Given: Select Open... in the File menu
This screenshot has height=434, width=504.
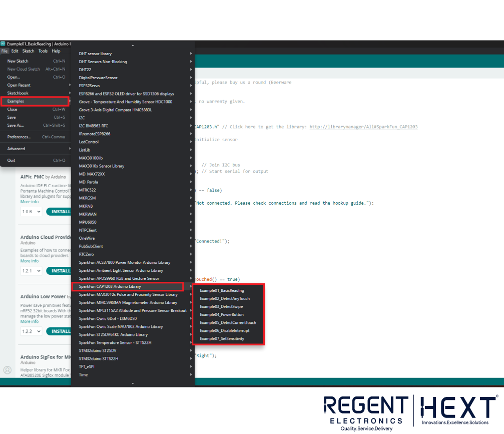Looking at the screenshot, I should tap(36, 77).
